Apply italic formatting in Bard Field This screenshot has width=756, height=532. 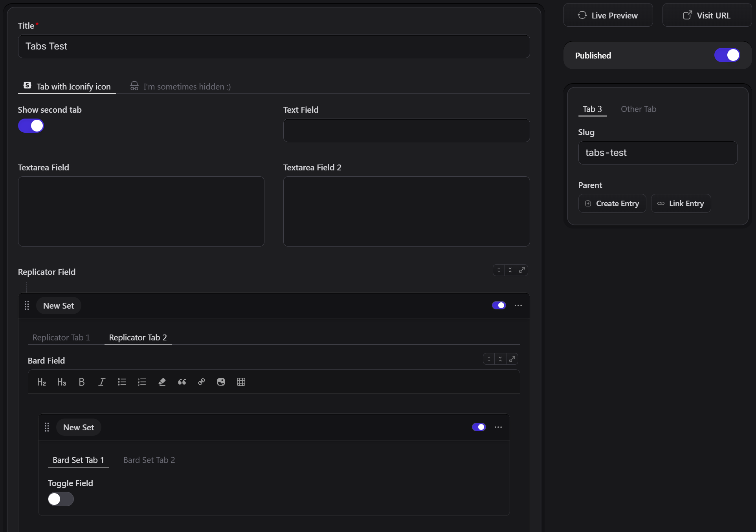click(x=102, y=382)
